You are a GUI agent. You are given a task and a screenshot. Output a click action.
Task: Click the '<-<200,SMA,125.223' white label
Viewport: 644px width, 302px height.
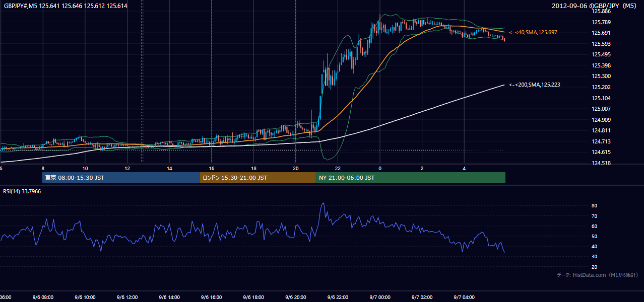pyautogui.click(x=535, y=85)
